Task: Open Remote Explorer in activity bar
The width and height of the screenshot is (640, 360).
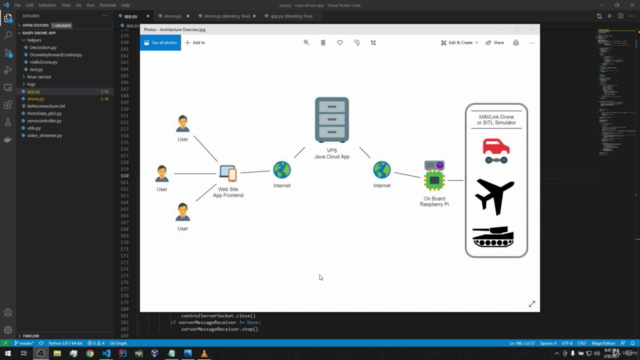Action: [8, 88]
